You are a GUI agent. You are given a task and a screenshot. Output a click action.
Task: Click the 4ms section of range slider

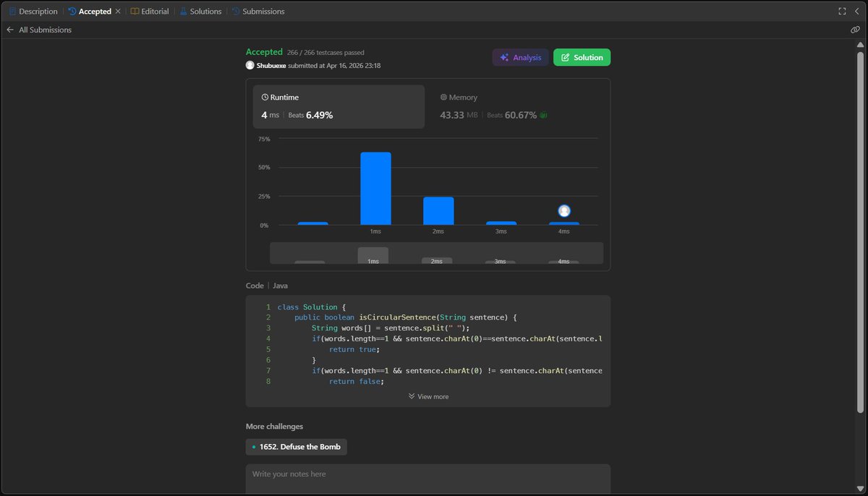click(563, 261)
